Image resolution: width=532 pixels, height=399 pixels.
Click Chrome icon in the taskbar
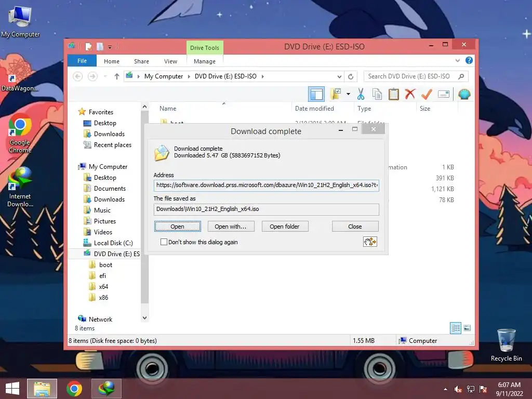(x=74, y=389)
